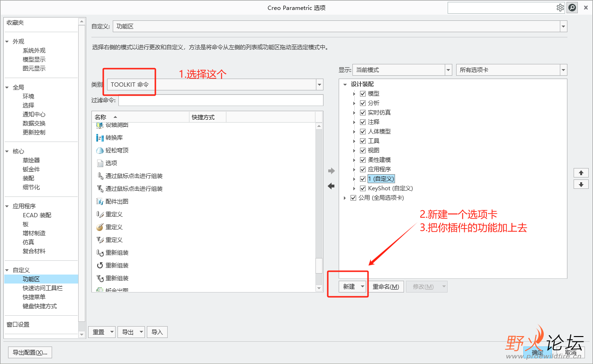Click the 导入 button
Image resolution: width=593 pixels, height=364 pixels.
[157, 332]
